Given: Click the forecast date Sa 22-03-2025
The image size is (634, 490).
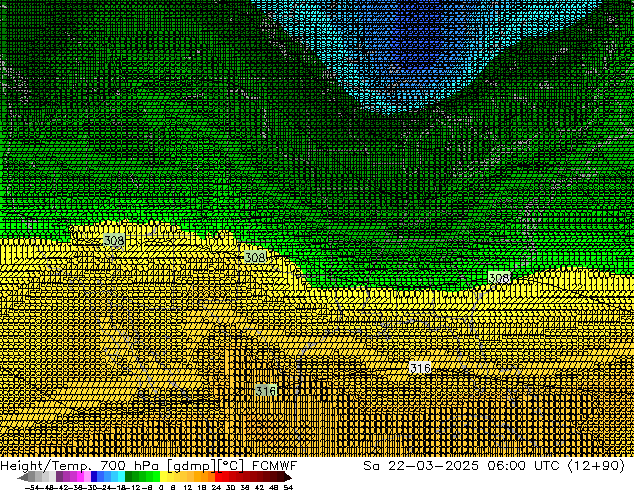Looking at the screenshot, I should (421, 466).
